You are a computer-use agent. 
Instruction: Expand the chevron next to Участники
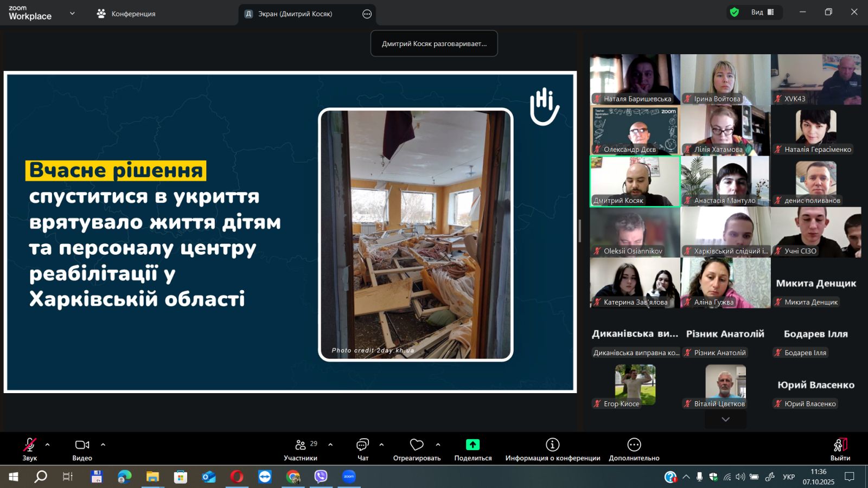330,445
